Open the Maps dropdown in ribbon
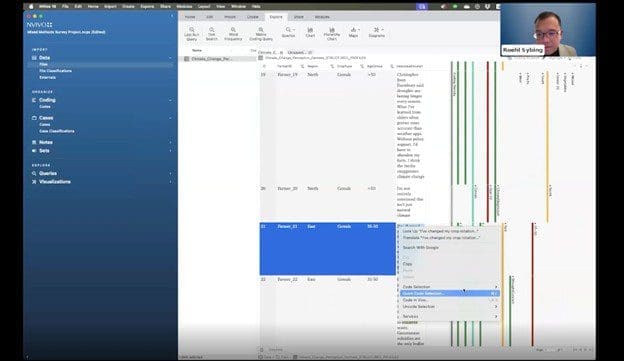 [x=353, y=32]
